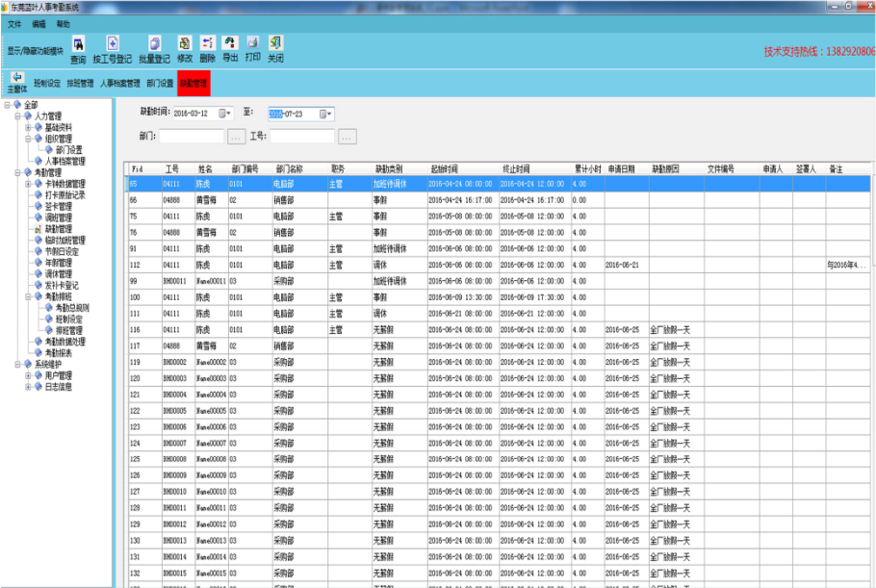
Task: Click the 删除 (delete) toolbar icon
Action: pyautogui.click(x=207, y=43)
